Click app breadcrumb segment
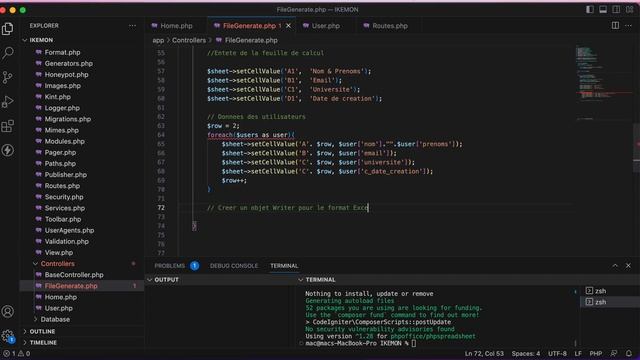This screenshot has height=360, width=640. 158,40
